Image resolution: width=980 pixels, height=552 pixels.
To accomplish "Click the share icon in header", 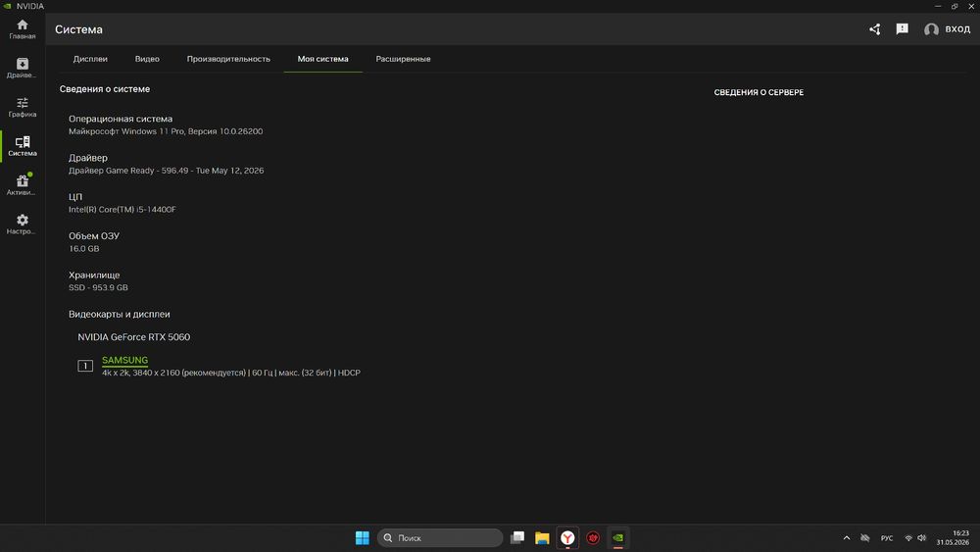I will (x=874, y=29).
